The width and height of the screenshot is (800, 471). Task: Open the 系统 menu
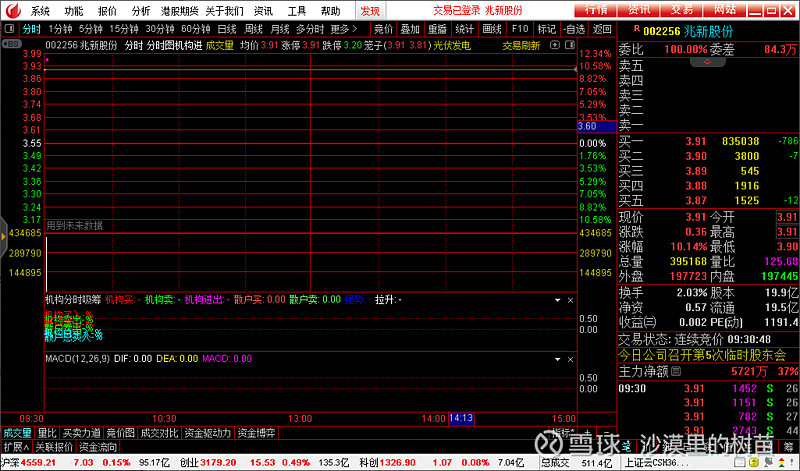tap(40, 11)
